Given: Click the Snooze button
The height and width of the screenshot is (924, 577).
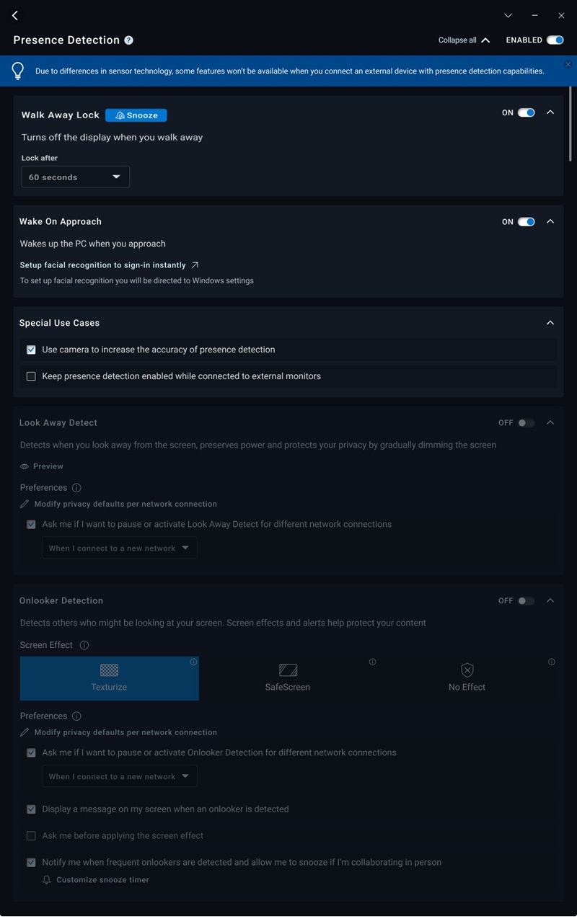Looking at the screenshot, I should tap(136, 115).
